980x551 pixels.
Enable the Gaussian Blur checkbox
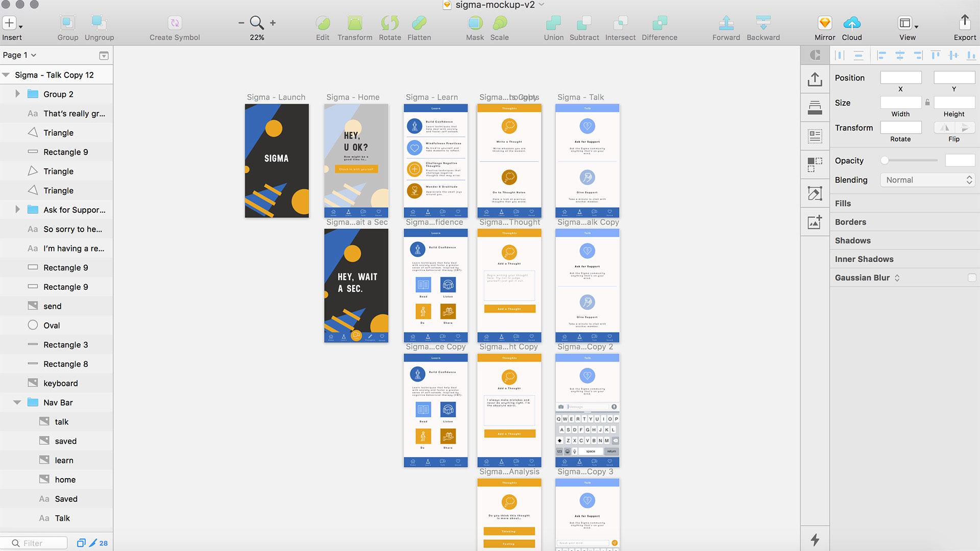971,278
